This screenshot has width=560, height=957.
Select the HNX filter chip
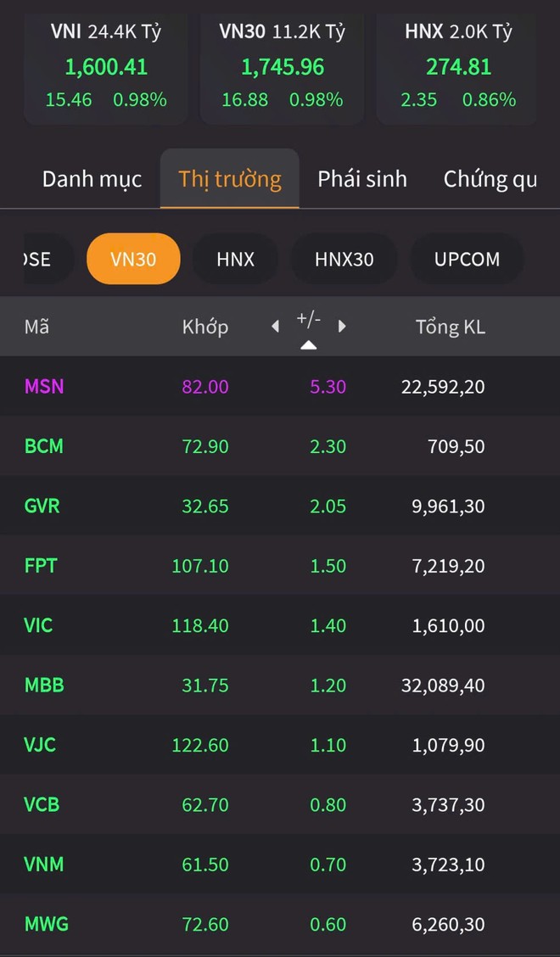(235, 259)
